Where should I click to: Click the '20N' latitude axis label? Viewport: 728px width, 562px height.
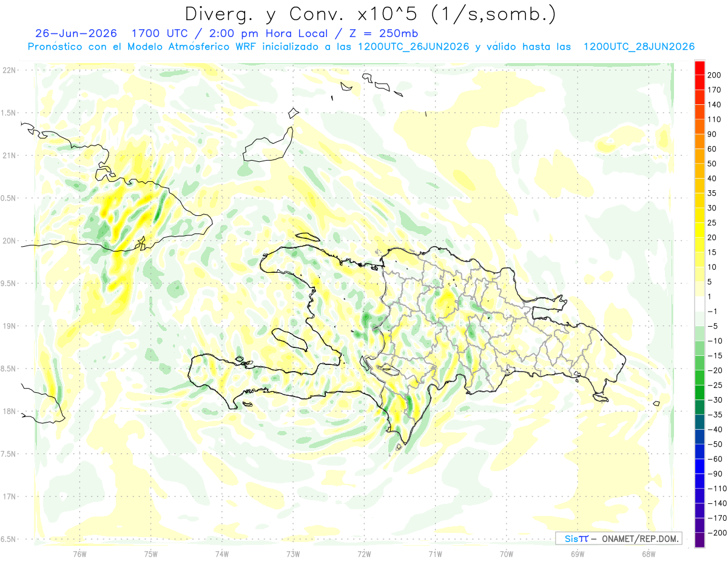tap(8, 241)
